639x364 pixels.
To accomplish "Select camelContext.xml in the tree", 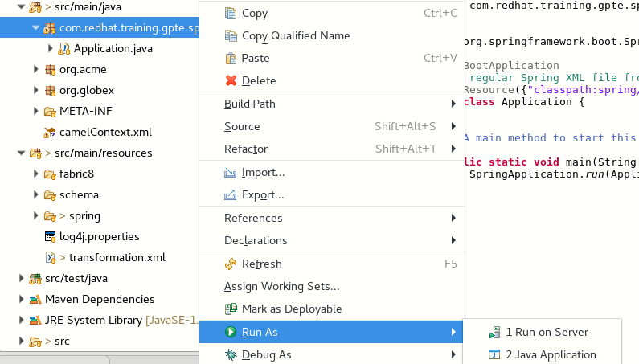I will pos(105,132).
